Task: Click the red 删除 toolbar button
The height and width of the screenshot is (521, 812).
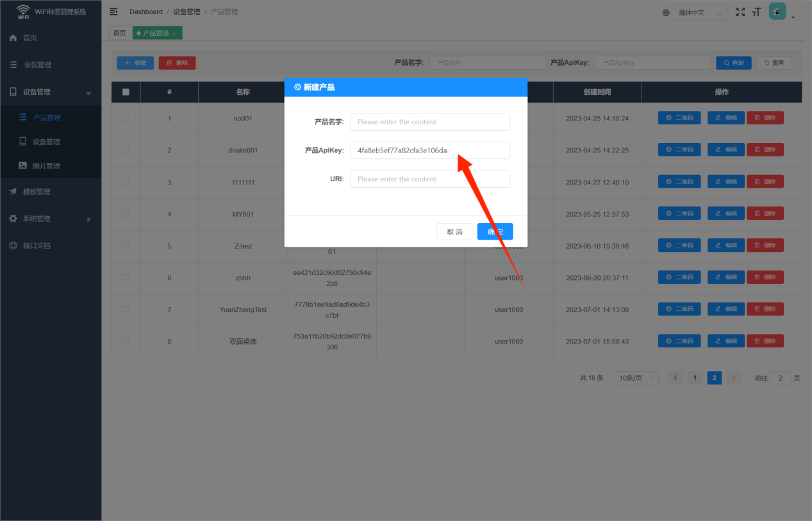Action: [x=177, y=63]
